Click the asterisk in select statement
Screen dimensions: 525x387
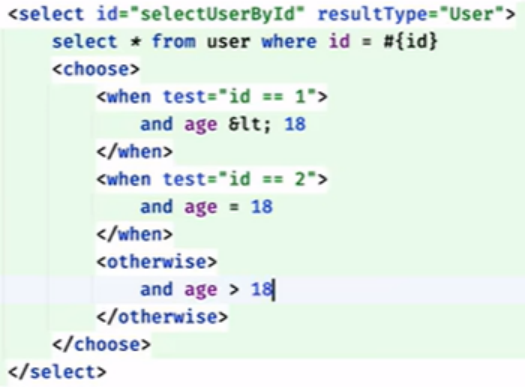coord(135,42)
